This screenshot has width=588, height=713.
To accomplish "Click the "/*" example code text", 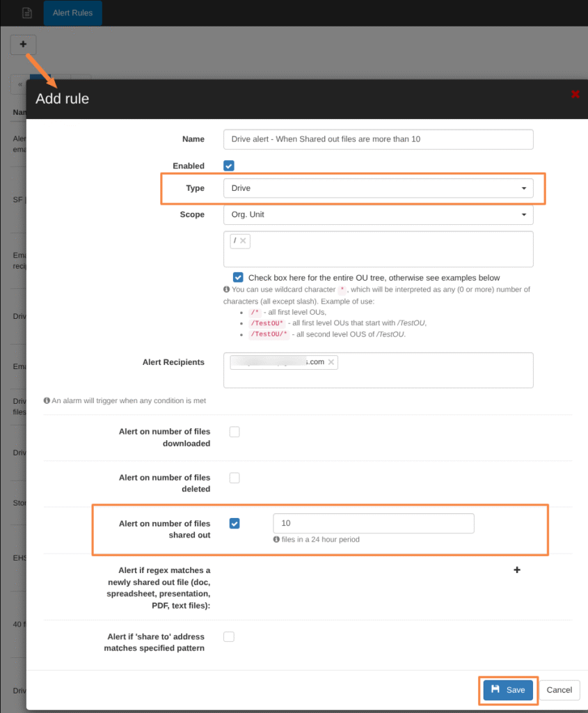I will [255, 313].
